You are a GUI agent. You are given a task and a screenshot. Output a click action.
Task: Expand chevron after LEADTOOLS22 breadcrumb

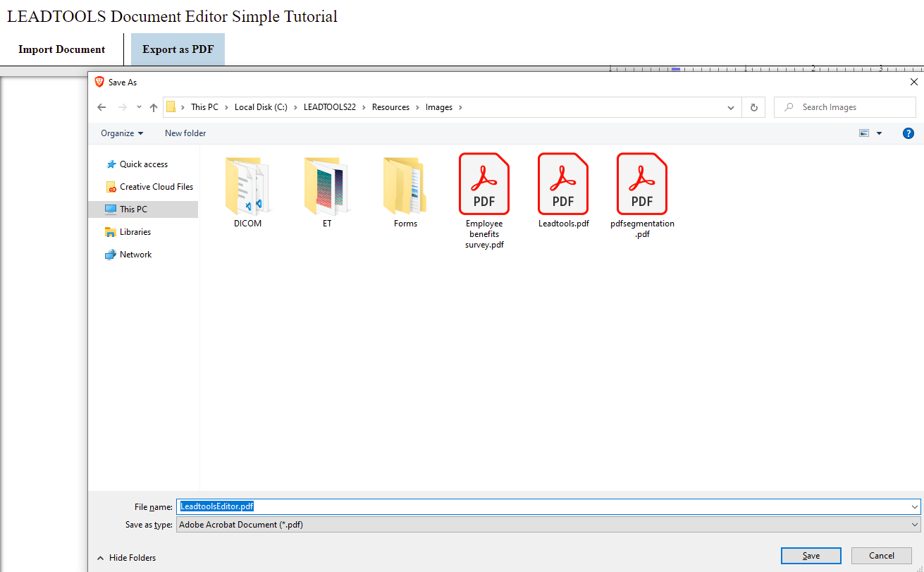(x=364, y=107)
